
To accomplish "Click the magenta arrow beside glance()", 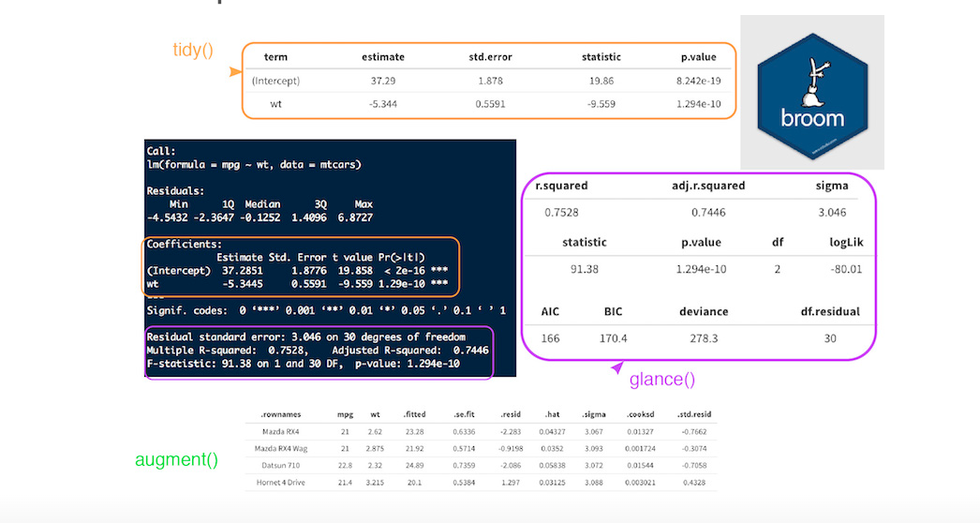I will 616,368.
